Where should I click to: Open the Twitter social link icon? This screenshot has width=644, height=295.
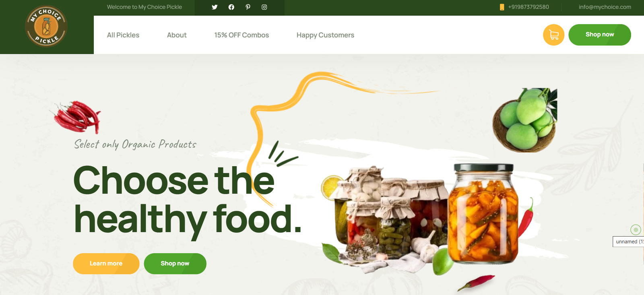(x=215, y=7)
